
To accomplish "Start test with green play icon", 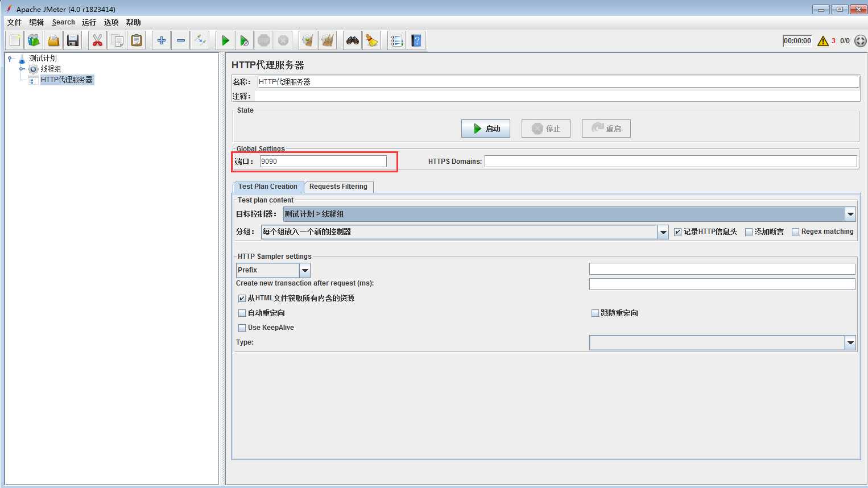I will tap(225, 40).
